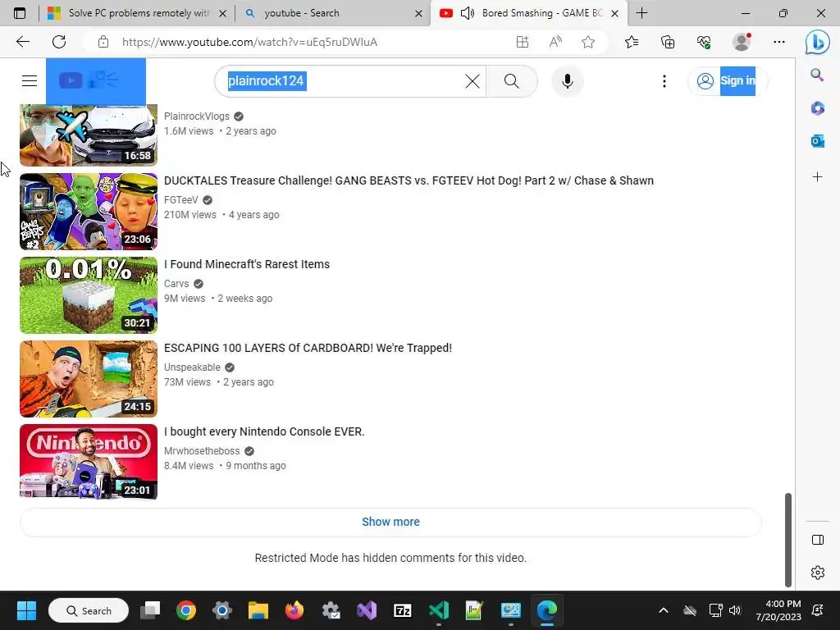The height and width of the screenshot is (630, 840).
Task: Toggle sidebar visibility button
Action: point(818,540)
